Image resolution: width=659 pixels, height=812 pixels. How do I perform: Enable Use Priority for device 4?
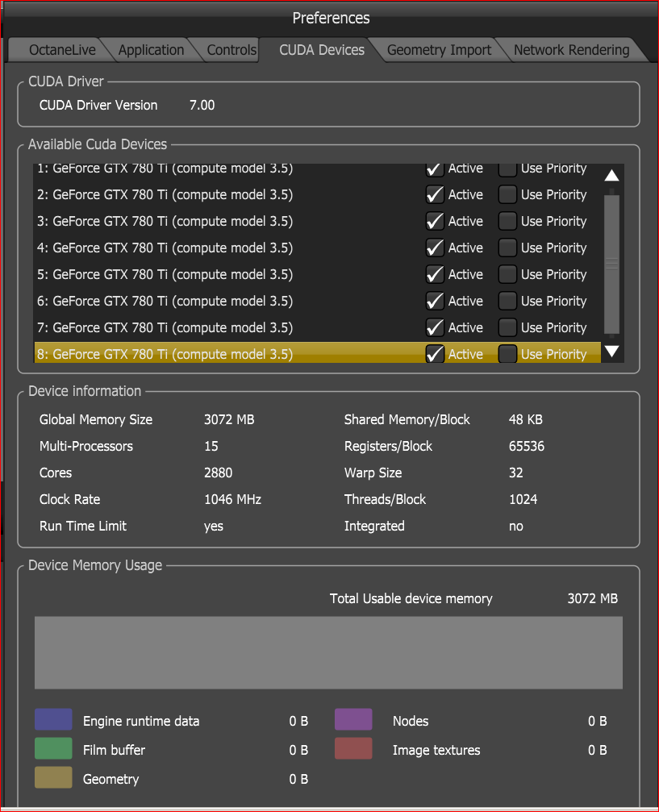[x=507, y=248]
